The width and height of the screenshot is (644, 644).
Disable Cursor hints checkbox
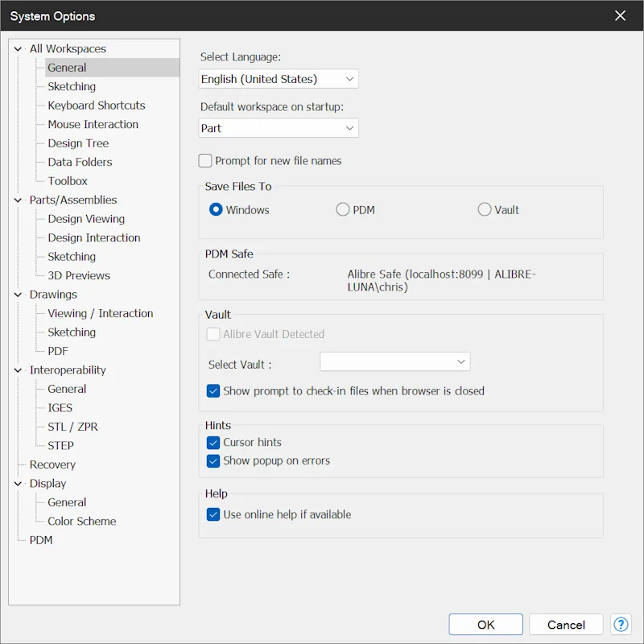click(x=213, y=443)
